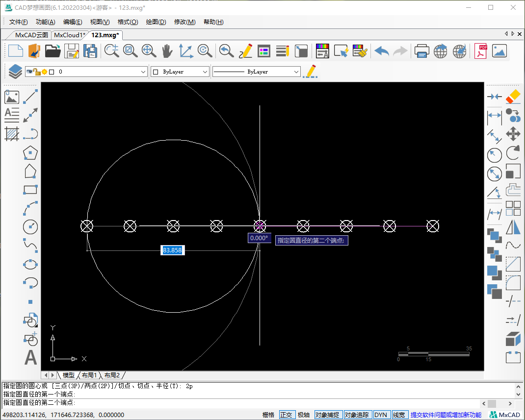The image size is (525, 420).
Task: Activate the pan hand tool
Action: pyautogui.click(x=167, y=50)
